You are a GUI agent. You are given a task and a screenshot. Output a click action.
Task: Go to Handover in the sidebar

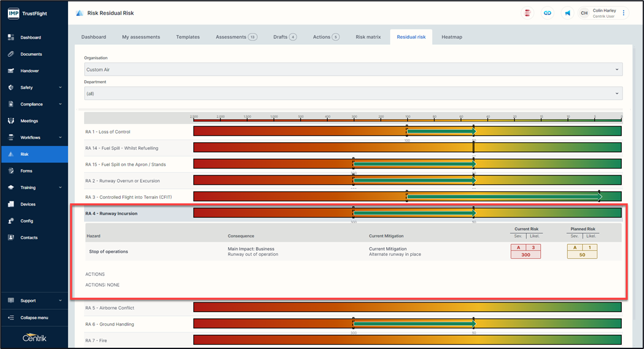click(29, 71)
